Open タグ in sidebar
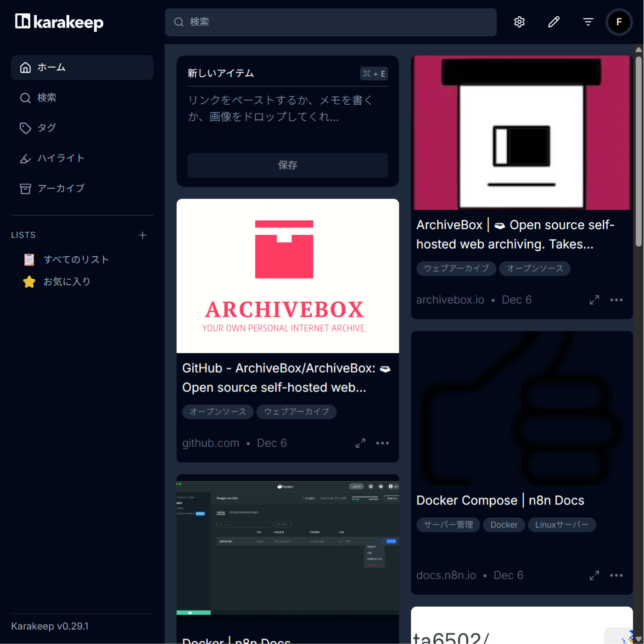Image resolution: width=644 pixels, height=644 pixels. [82, 128]
